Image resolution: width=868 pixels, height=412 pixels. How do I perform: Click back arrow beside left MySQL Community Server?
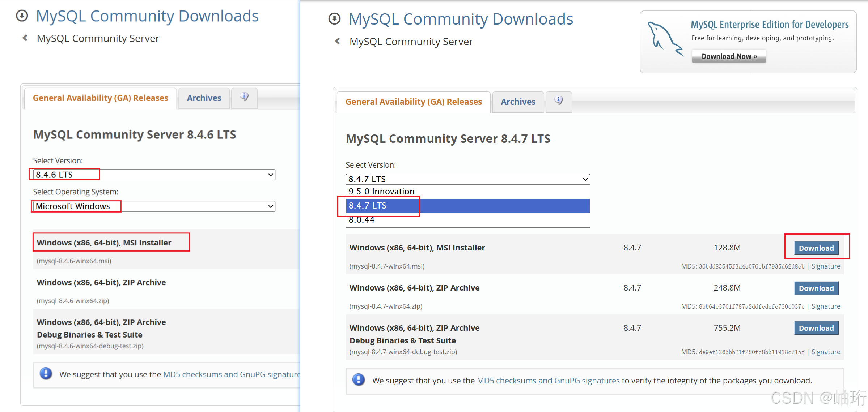(x=25, y=38)
